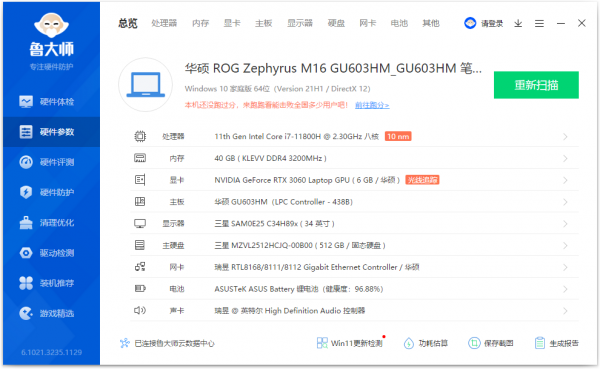600x369 pixels.
Task: Click the i7-11800H processor text
Action: pos(297,137)
